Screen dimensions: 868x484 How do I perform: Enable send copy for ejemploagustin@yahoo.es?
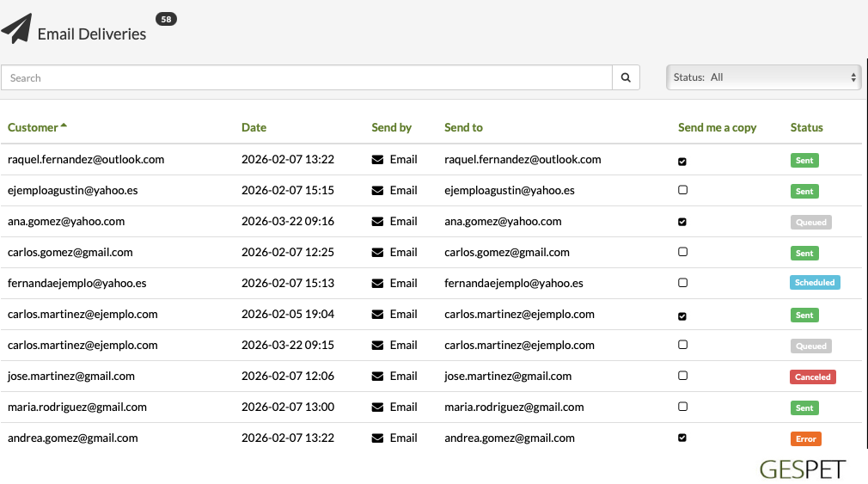coord(682,191)
